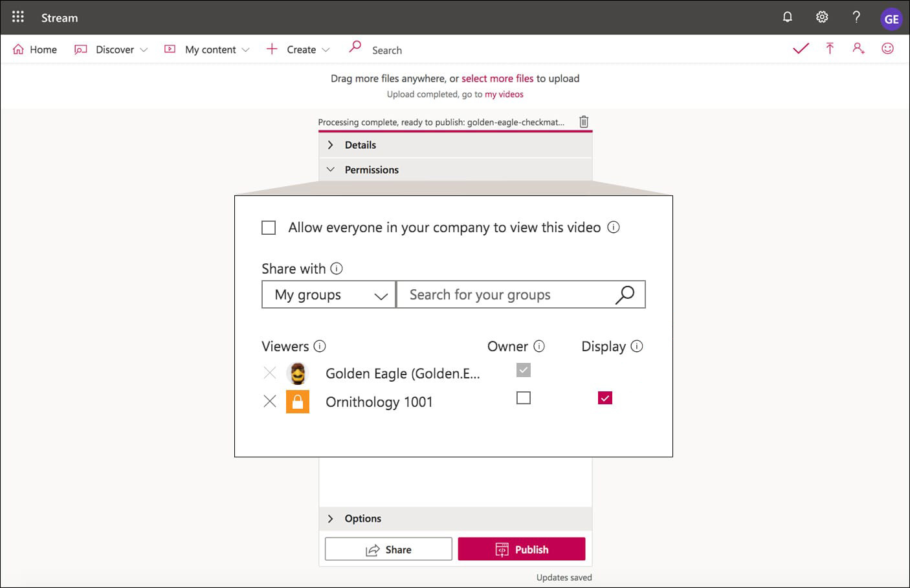Click the select more files link
910x588 pixels.
(x=497, y=78)
